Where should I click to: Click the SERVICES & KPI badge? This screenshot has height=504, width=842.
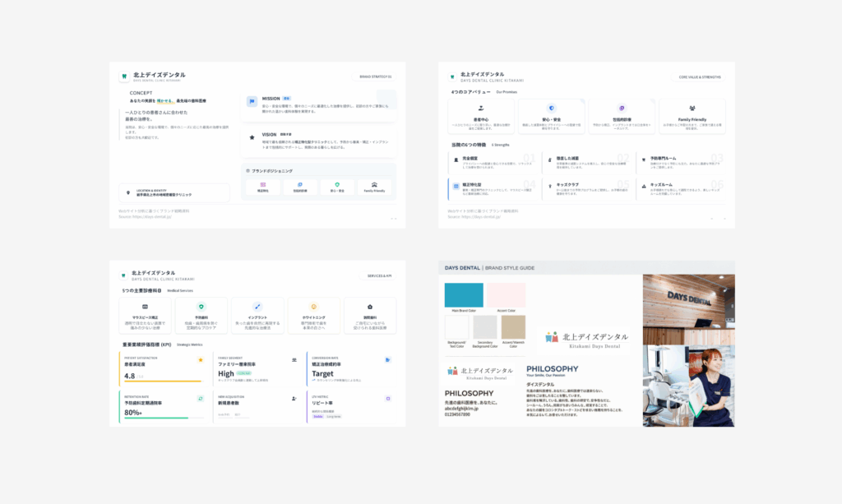coord(379,276)
